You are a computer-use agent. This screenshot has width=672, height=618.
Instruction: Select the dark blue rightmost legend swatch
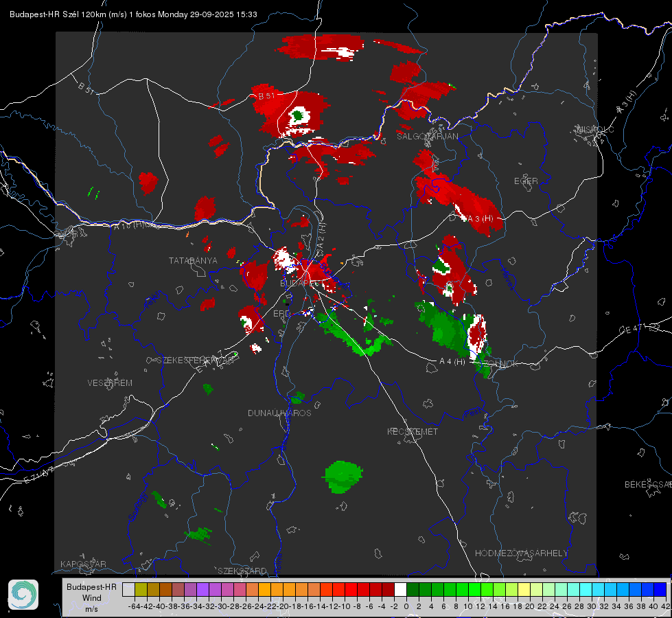coord(660,589)
